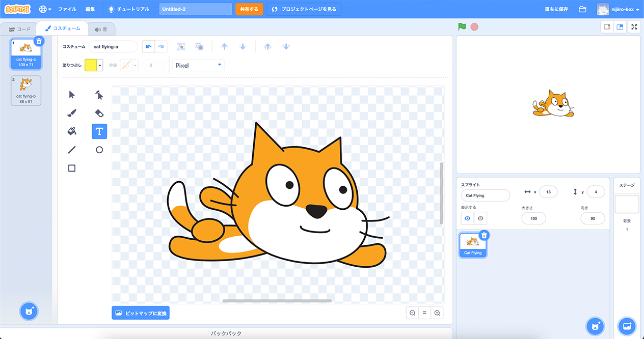
Task: Open the Pixel font dropdown
Action: click(199, 65)
